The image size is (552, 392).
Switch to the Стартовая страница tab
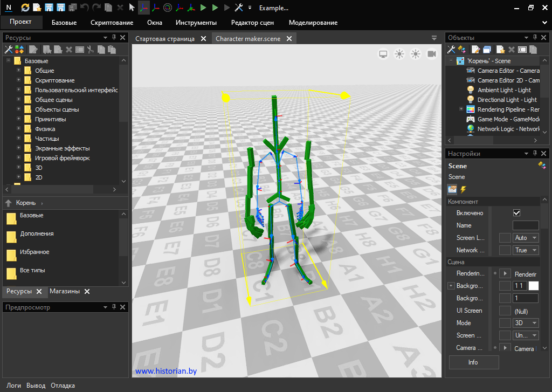pyautogui.click(x=165, y=38)
